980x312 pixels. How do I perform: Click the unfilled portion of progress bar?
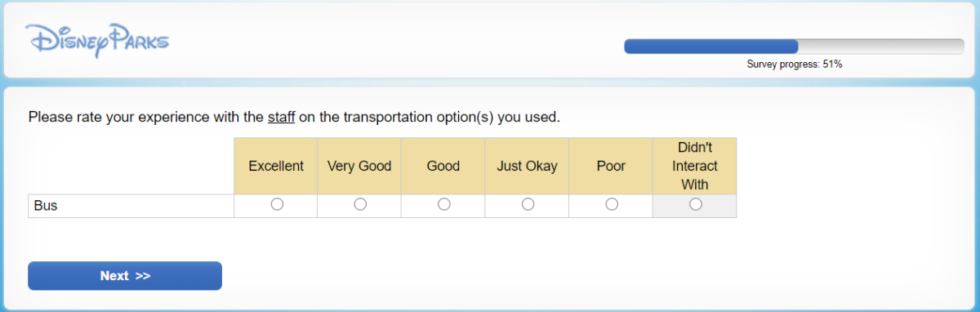(881, 47)
